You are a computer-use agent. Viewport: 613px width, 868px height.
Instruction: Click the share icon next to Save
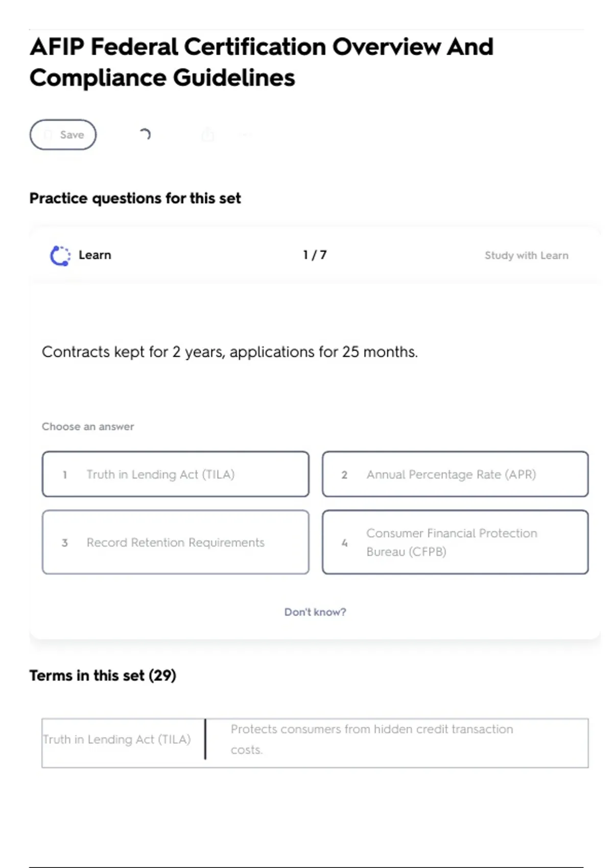pyautogui.click(x=207, y=135)
